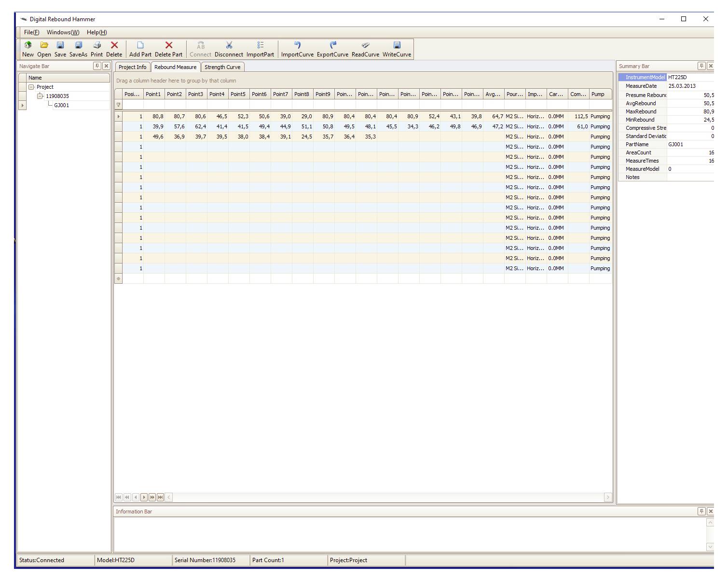Jump to last record in grid navigator
Screen dimensions: 728x580
(x=161, y=497)
